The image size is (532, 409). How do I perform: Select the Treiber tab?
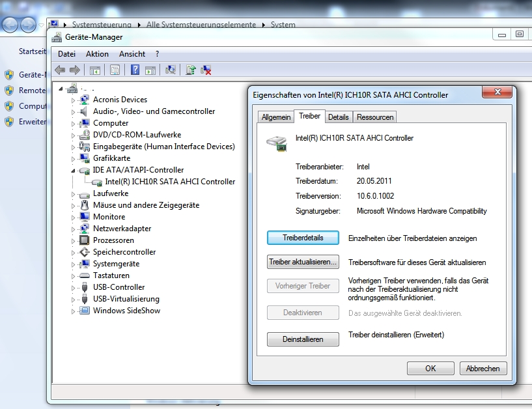coord(309,116)
